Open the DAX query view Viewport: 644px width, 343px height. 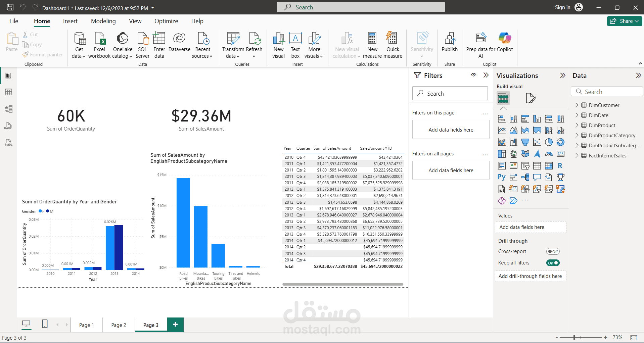click(8, 126)
